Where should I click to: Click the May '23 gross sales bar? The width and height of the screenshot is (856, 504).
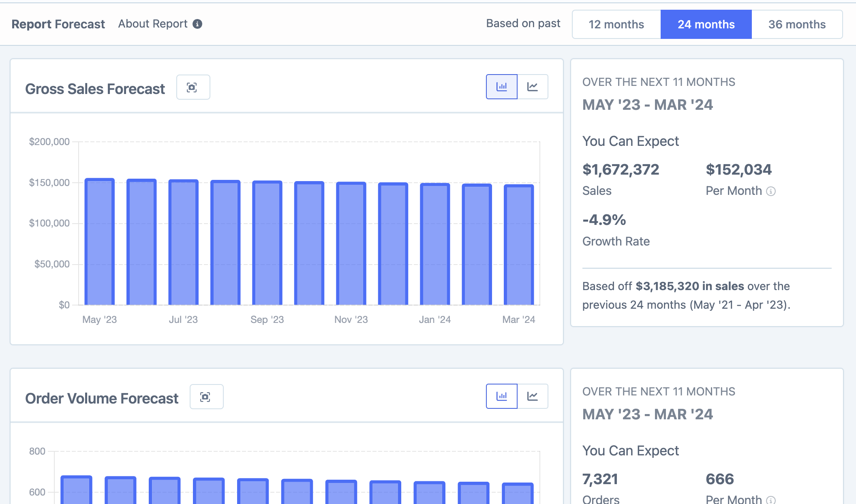[x=99, y=243]
